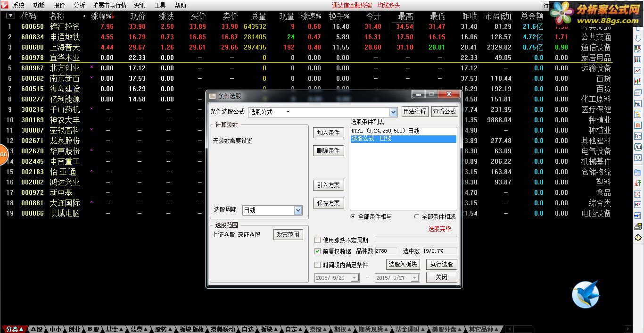Enable 使用涨跌不定周期 checkbox

pyautogui.click(x=317, y=240)
